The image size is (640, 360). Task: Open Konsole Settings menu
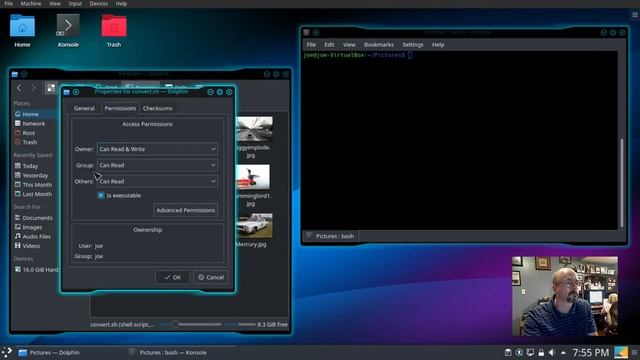tap(413, 44)
